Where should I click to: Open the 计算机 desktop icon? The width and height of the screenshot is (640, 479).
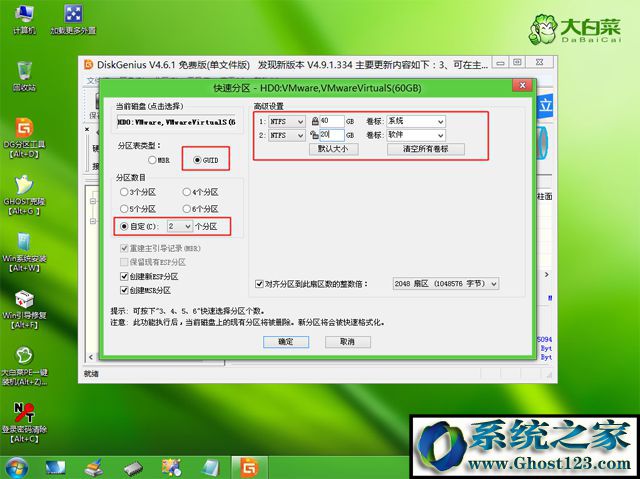24,20
